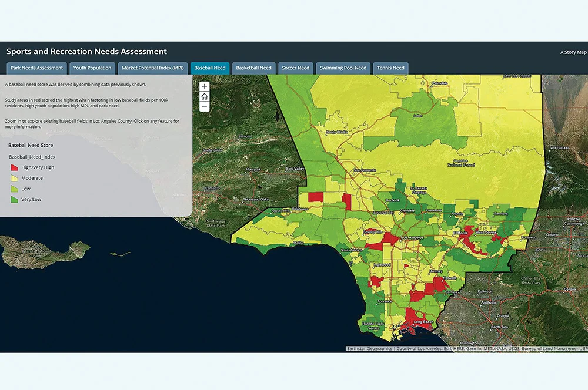Open the Park Needs Assessment tab
588x390 pixels.
coord(36,68)
